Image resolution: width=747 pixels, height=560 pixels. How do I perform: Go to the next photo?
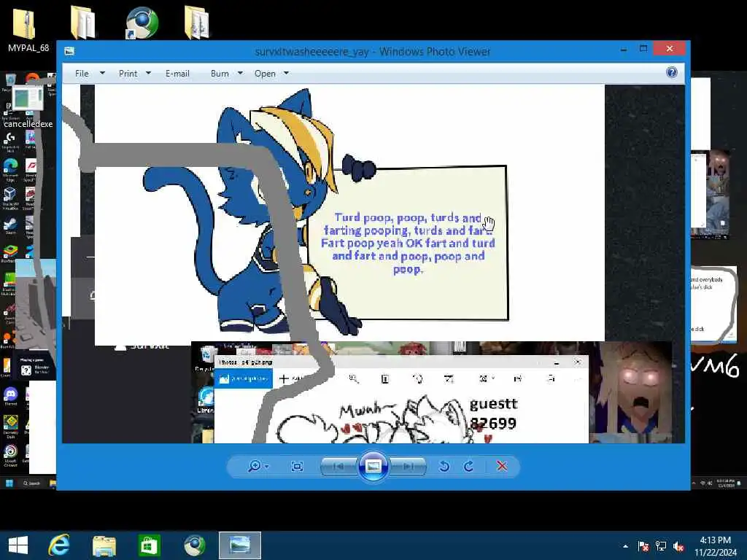408,466
